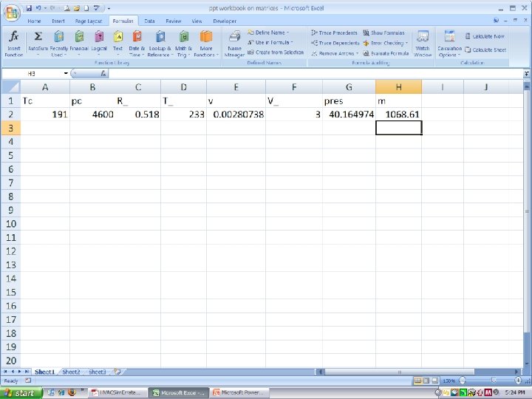Select cell G2 containing 40.164974
The height and width of the screenshot is (399, 532).
point(349,115)
